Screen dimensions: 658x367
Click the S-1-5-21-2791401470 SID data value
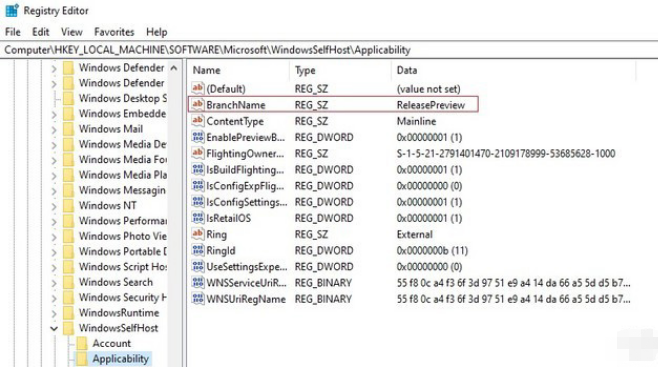(x=506, y=154)
